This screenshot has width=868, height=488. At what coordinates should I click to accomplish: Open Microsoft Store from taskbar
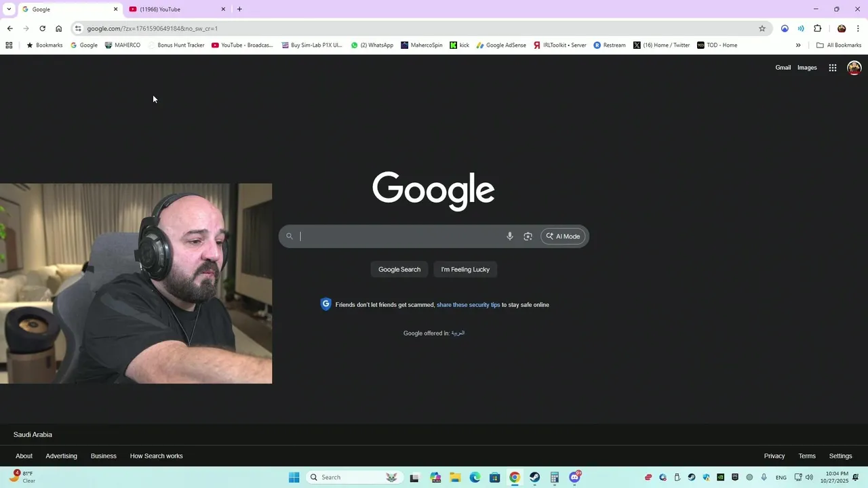click(x=495, y=477)
